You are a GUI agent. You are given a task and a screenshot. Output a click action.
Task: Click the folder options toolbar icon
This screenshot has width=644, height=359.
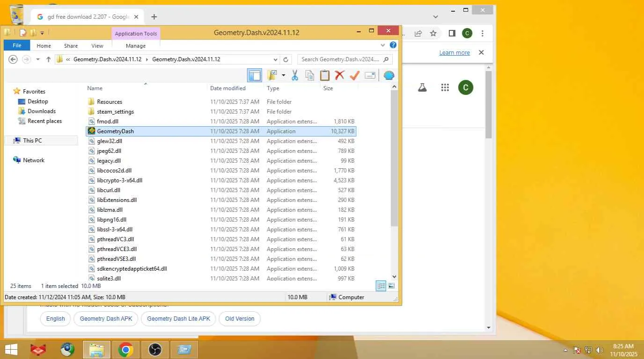[x=272, y=75]
